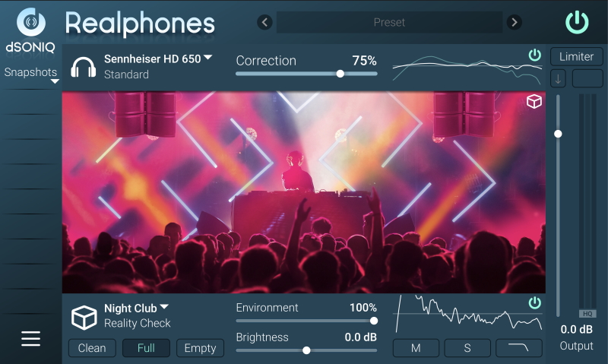
Task: Go to the next preset
Action: point(515,22)
